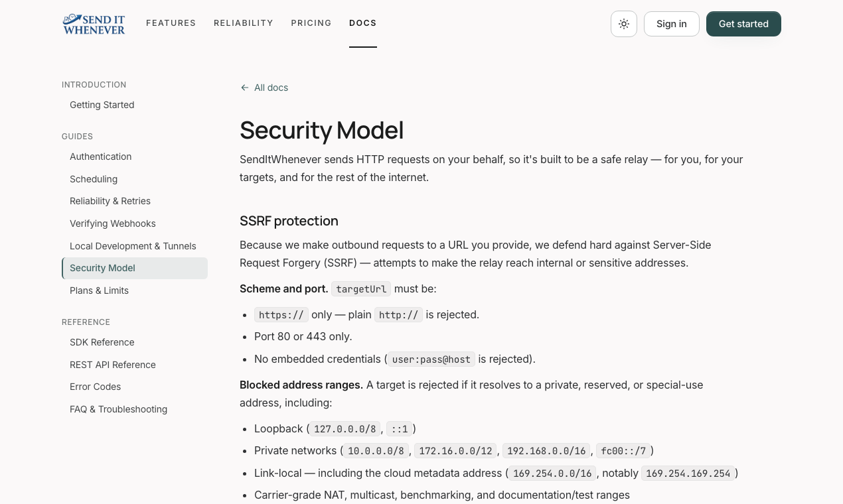The height and width of the screenshot is (504, 843).
Task: Toggle the light/dark theme sun icon
Action: [x=624, y=24]
